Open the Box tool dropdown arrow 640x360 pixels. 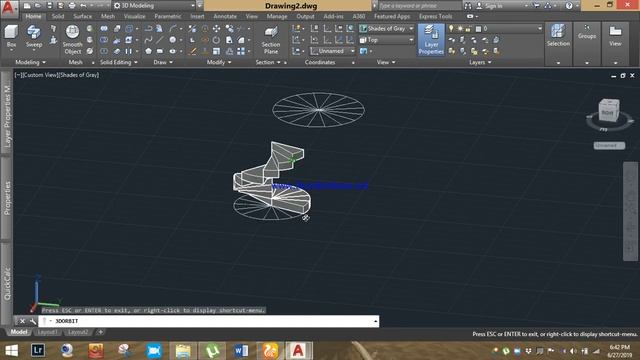(11, 51)
